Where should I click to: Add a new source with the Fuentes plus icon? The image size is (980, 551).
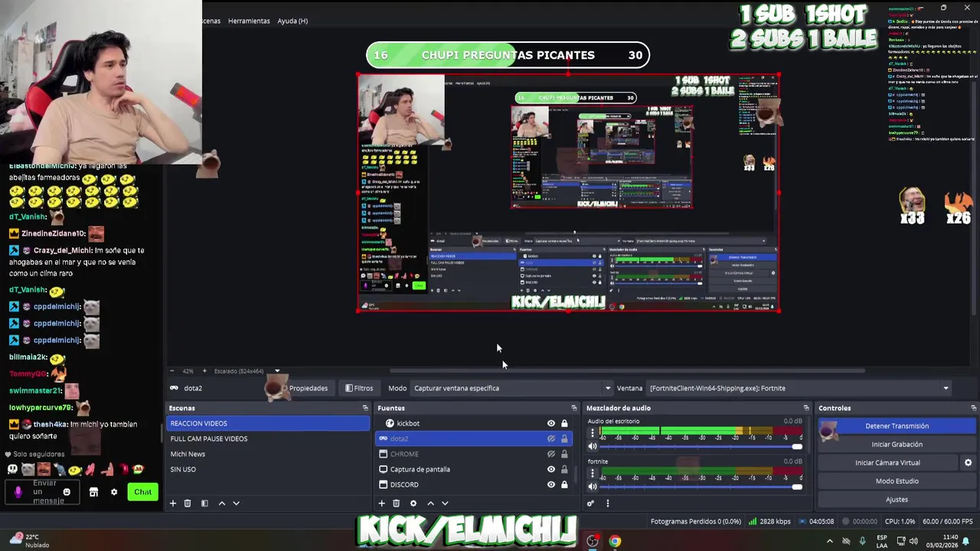(x=381, y=504)
